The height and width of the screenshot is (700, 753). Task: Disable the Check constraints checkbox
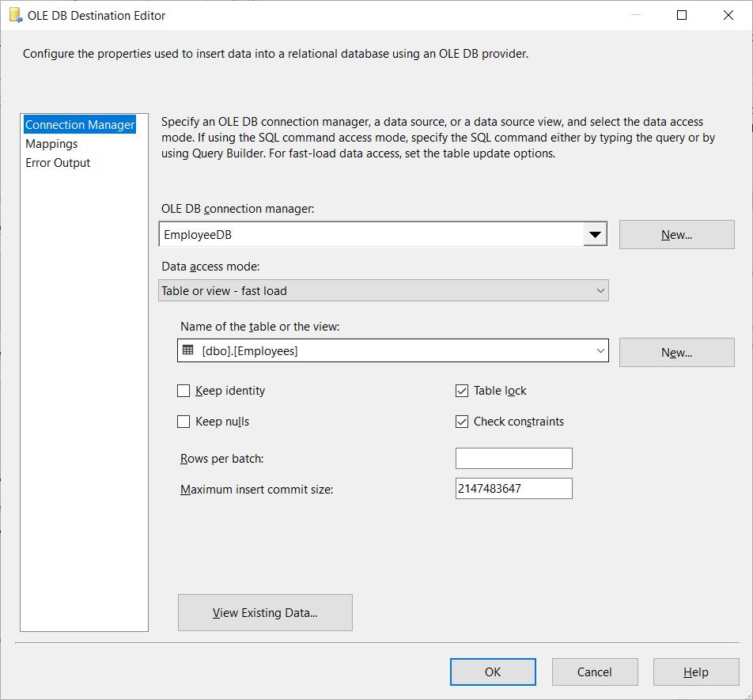click(x=462, y=422)
